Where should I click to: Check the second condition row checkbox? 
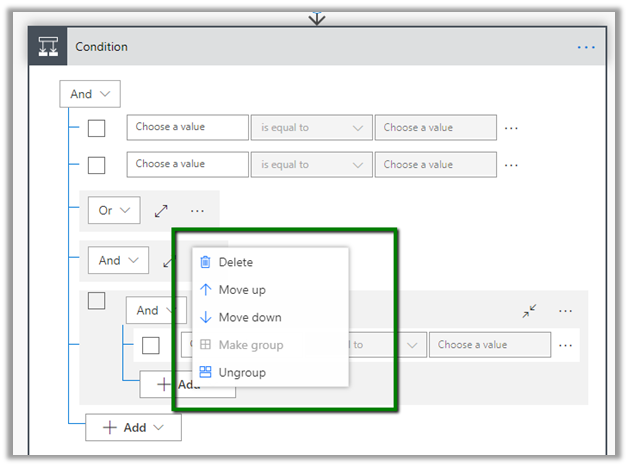[x=96, y=165]
